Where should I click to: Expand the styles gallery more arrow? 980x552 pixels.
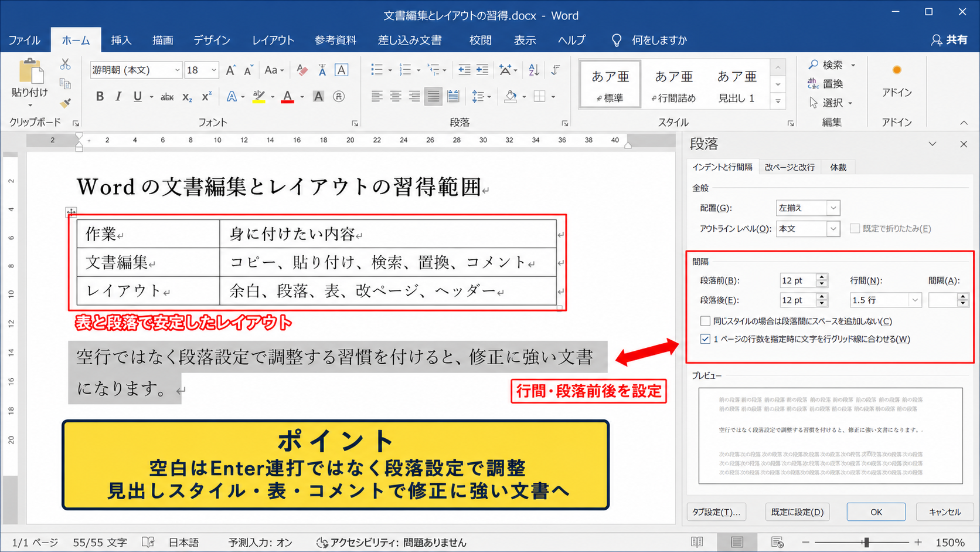pos(778,101)
